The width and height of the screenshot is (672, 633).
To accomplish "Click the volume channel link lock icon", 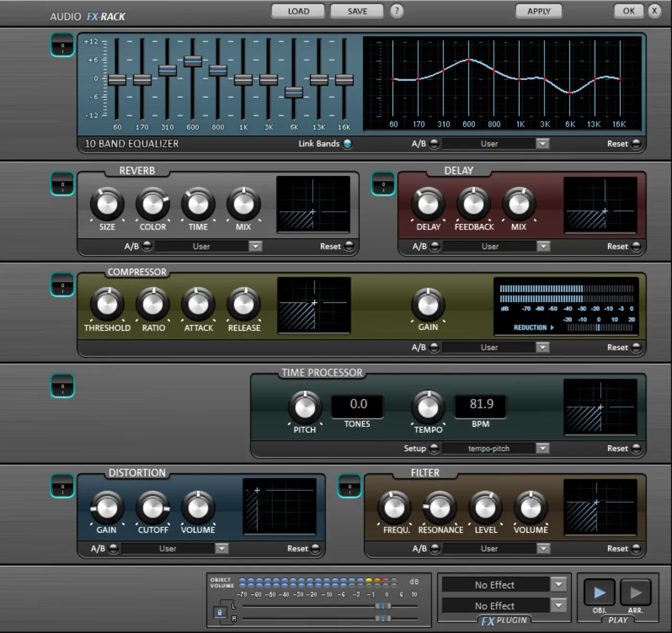I will point(220,612).
